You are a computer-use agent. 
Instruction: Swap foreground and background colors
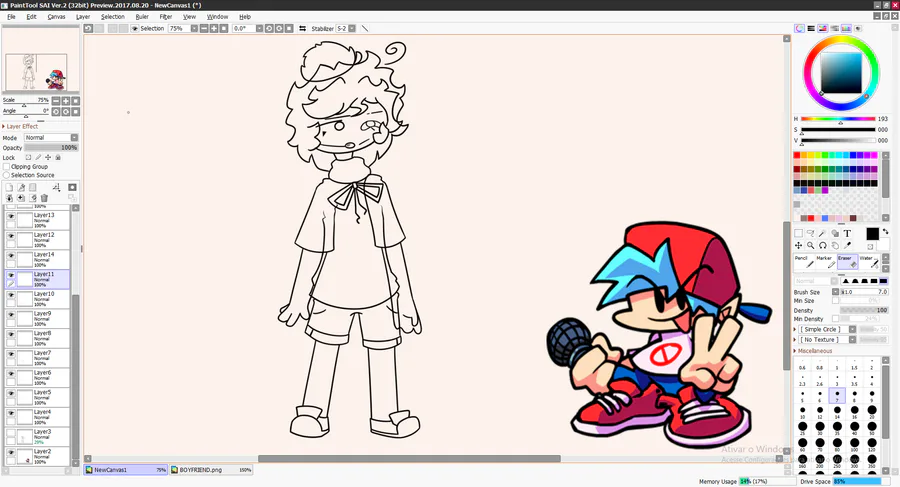point(885,231)
